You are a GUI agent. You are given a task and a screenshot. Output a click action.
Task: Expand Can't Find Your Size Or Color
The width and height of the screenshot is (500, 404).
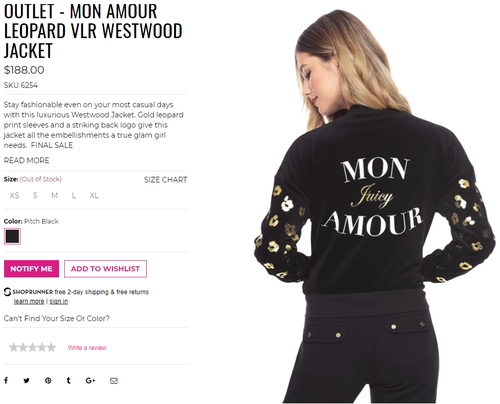click(x=57, y=318)
